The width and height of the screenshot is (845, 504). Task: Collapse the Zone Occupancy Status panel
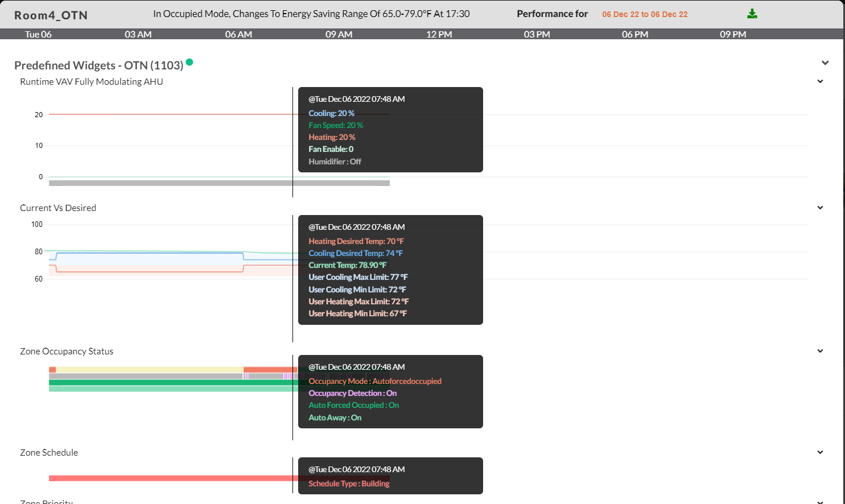(820, 351)
